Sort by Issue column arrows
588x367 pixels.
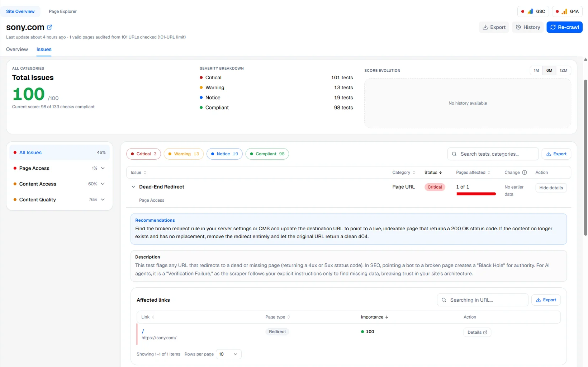pyautogui.click(x=145, y=173)
